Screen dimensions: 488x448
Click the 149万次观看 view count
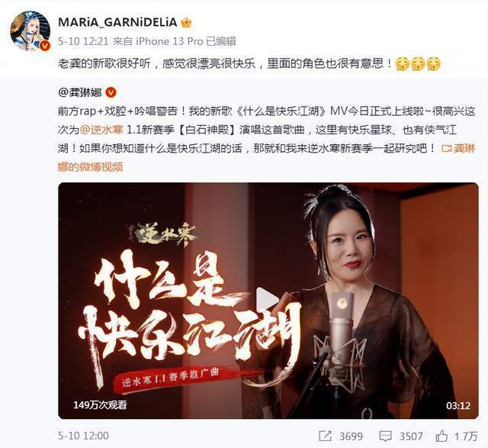click(x=100, y=405)
